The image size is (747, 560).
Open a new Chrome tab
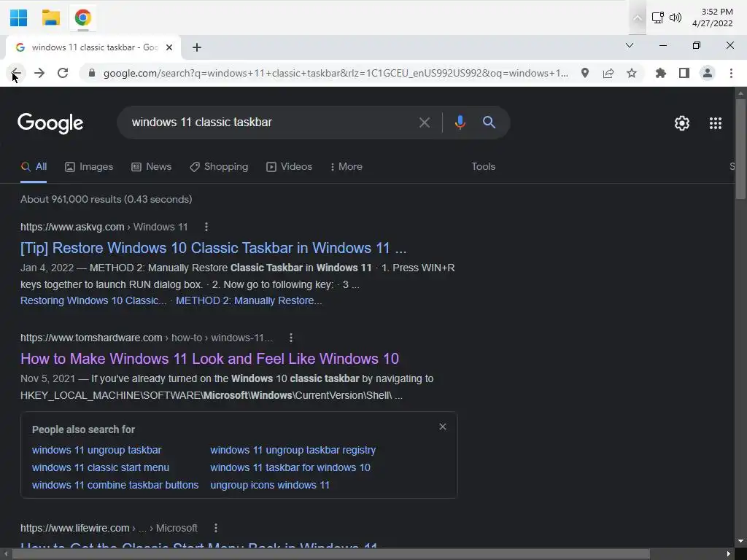tap(197, 47)
